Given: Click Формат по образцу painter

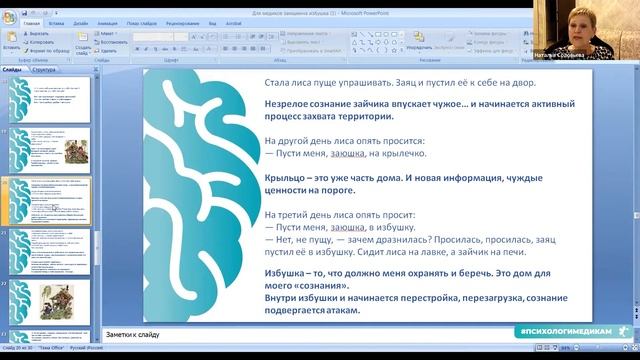Looking at the screenshot, I should 46,51.
